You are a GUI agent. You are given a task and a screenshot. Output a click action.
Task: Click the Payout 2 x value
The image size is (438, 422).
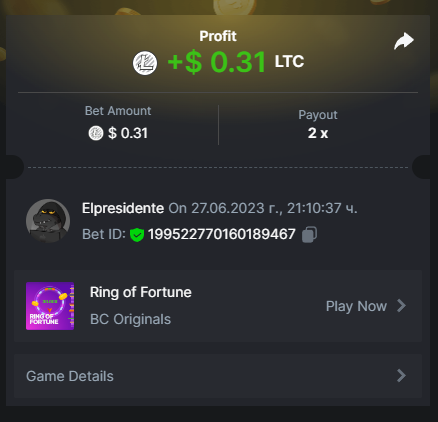pos(318,133)
